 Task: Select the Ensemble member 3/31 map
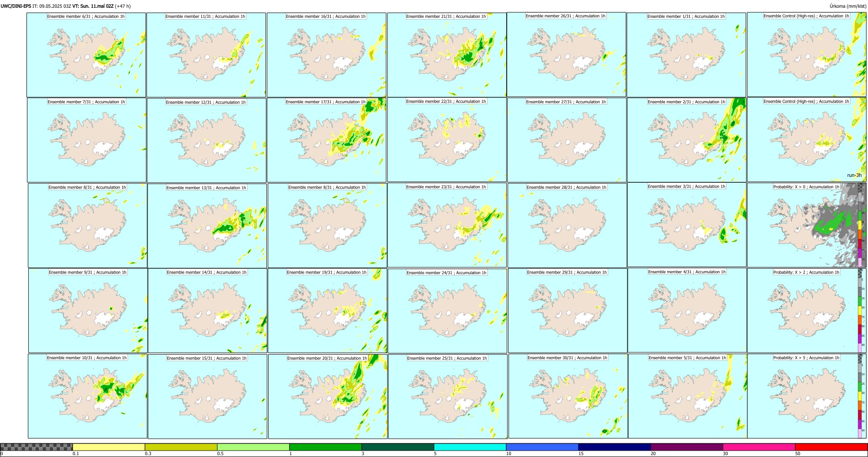coord(687,224)
